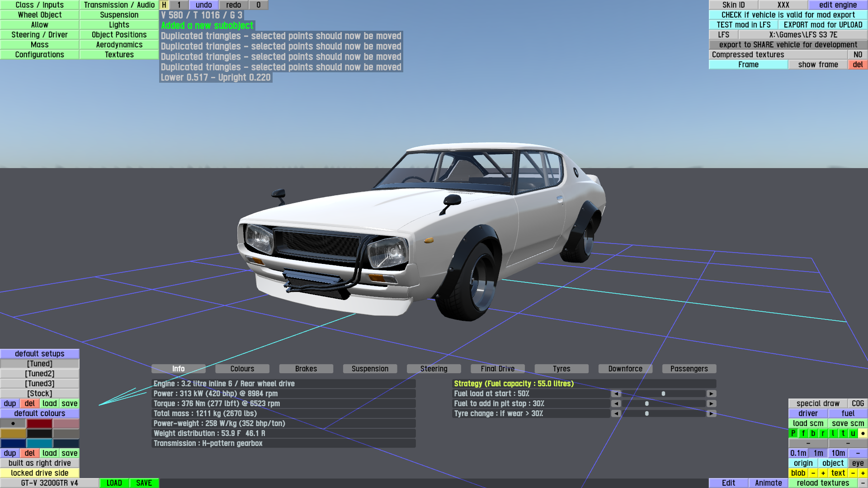This screenshot has height=488, width=868.
Task: Click left arrow for tyre change wear
Action: (x=616, y=413)
